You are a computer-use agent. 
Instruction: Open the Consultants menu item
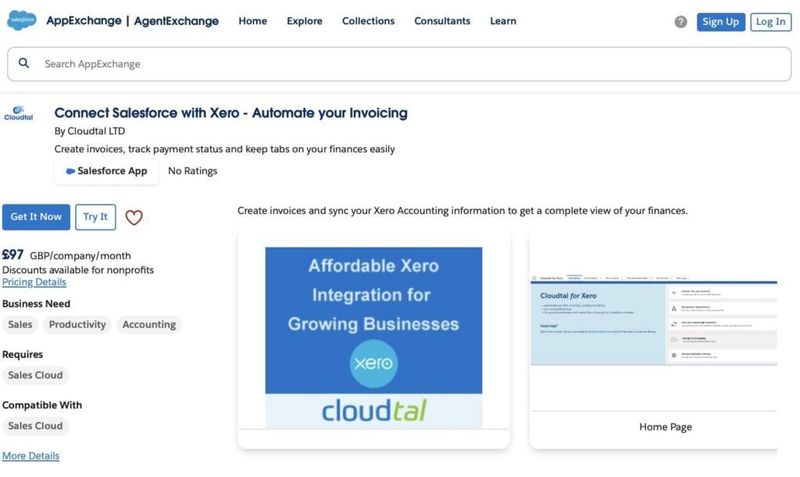[442, 21]
